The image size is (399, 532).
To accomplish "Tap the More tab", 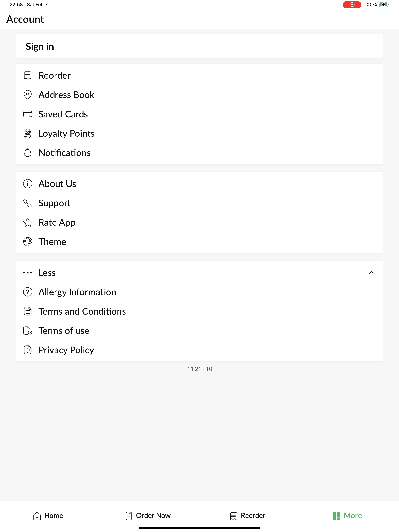I will tap(347, 515).
